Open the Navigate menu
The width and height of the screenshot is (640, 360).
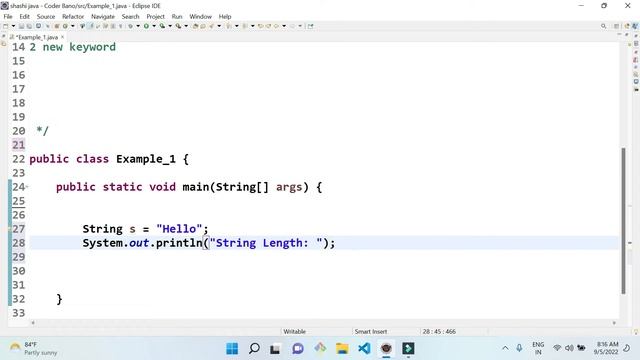tap(103, 17)
